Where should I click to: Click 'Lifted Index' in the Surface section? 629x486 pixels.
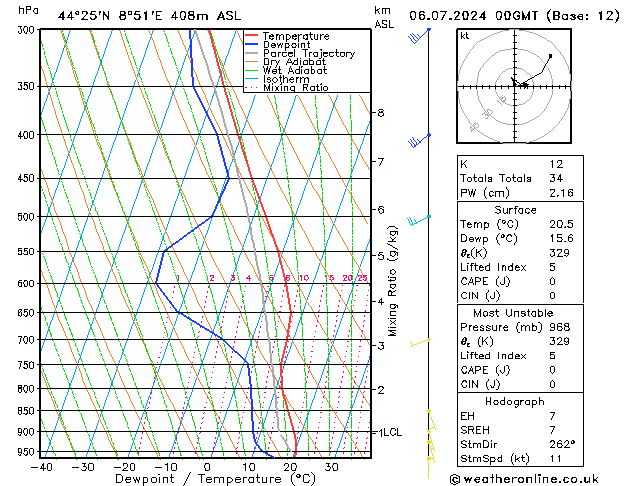[493, 267]
